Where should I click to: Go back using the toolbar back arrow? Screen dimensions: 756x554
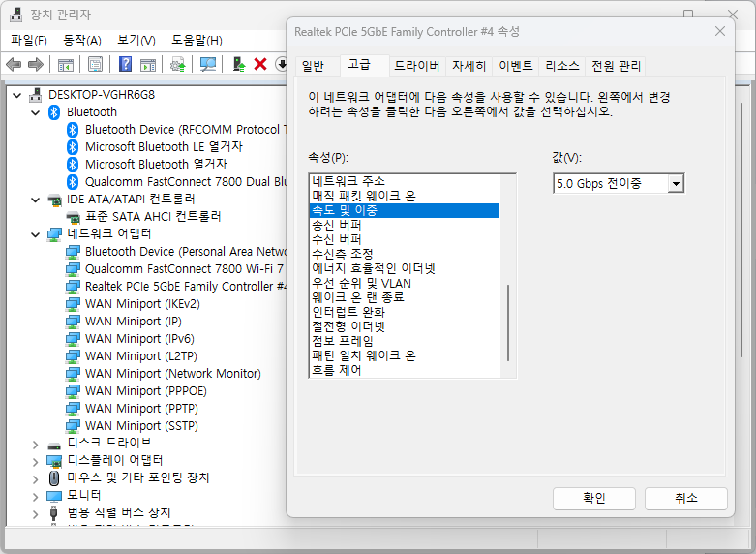pos(14,64)
